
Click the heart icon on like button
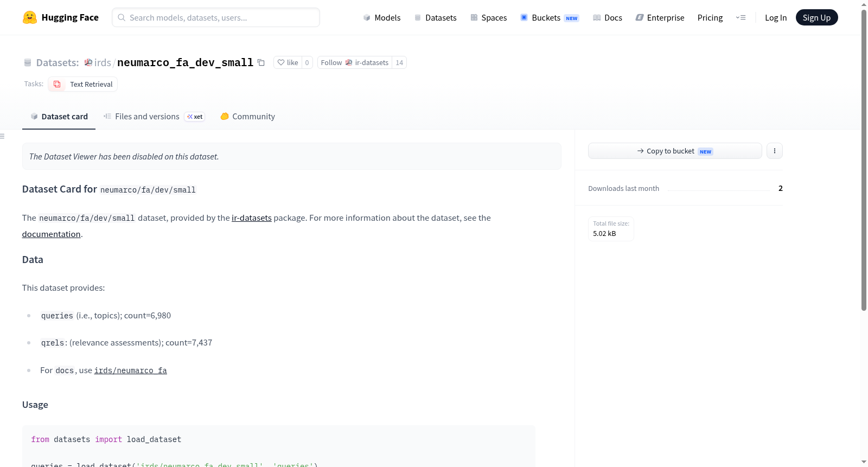pos(281,62)
